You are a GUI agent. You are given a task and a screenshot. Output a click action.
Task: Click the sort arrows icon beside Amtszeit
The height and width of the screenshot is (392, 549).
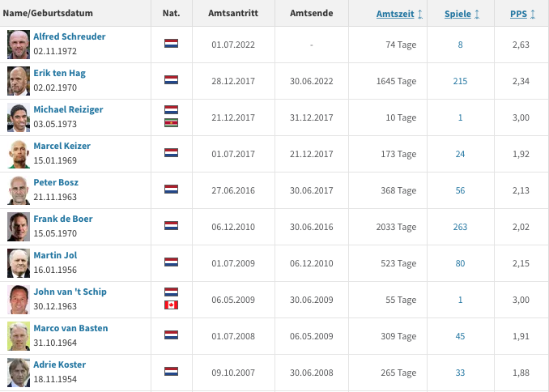click(420, 14)
